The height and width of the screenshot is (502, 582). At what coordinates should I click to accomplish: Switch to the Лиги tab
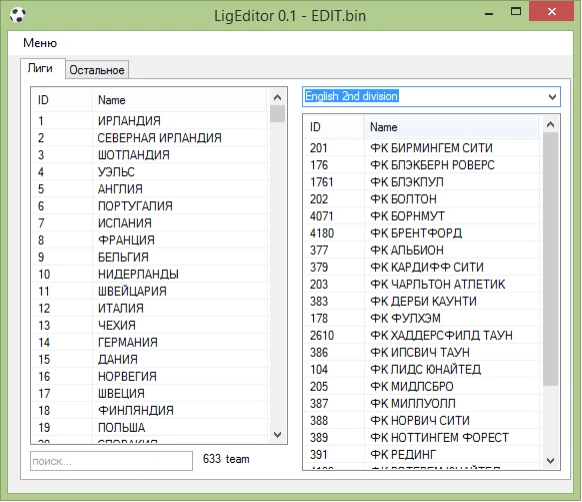tap(43, 69)
